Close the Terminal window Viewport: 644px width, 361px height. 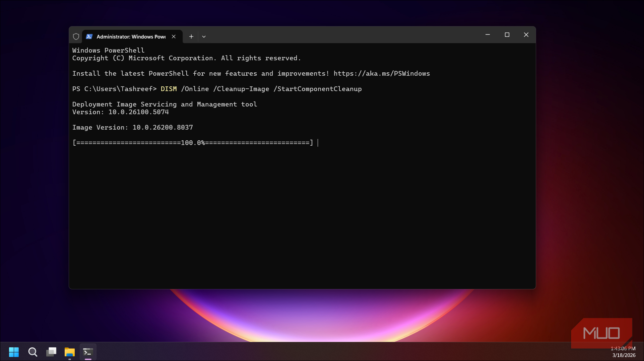526,35
